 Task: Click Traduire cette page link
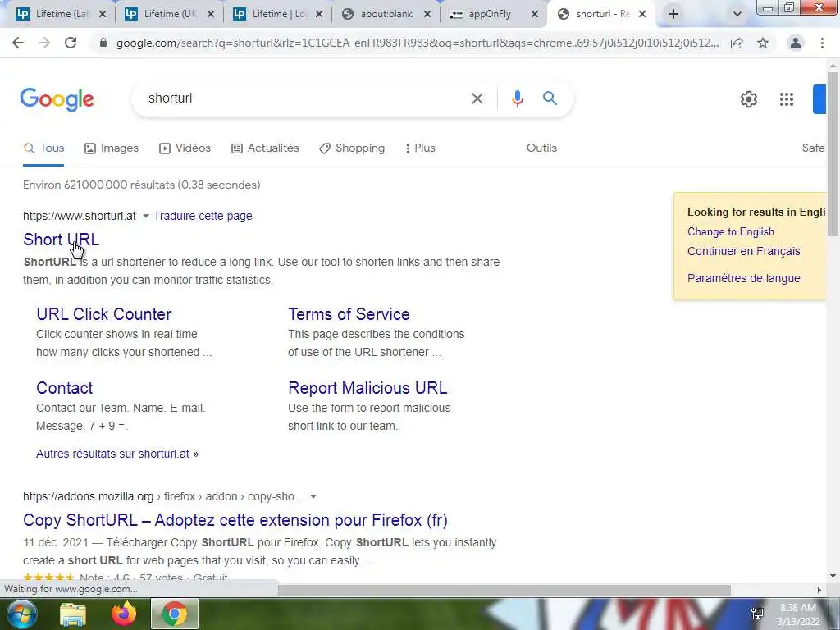point(203,216)
